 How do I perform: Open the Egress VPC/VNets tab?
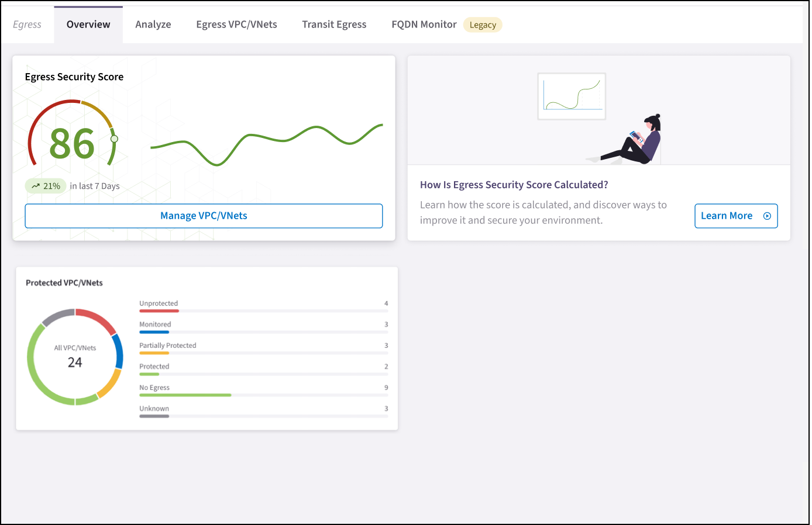pos(236,24)
